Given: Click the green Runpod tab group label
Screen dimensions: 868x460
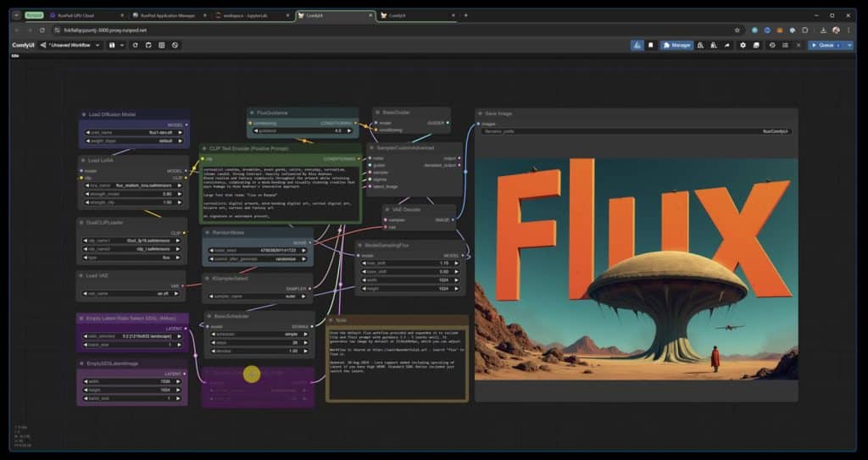Looking at the screenshot, I should click(x=34, y=15).
